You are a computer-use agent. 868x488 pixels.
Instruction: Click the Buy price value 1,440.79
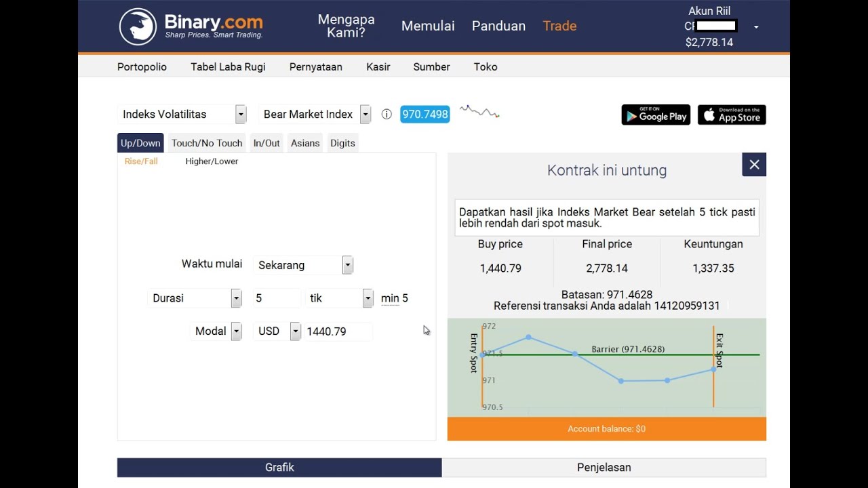pos(500,268)
